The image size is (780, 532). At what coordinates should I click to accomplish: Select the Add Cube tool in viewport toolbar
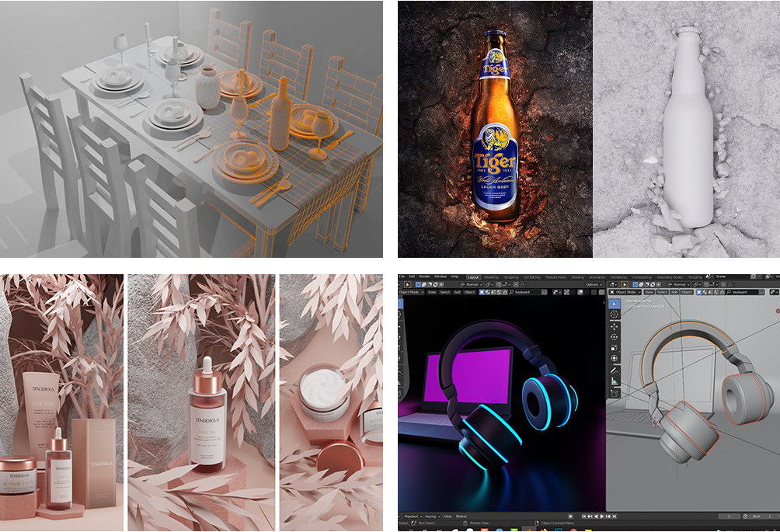coord(614,393)
